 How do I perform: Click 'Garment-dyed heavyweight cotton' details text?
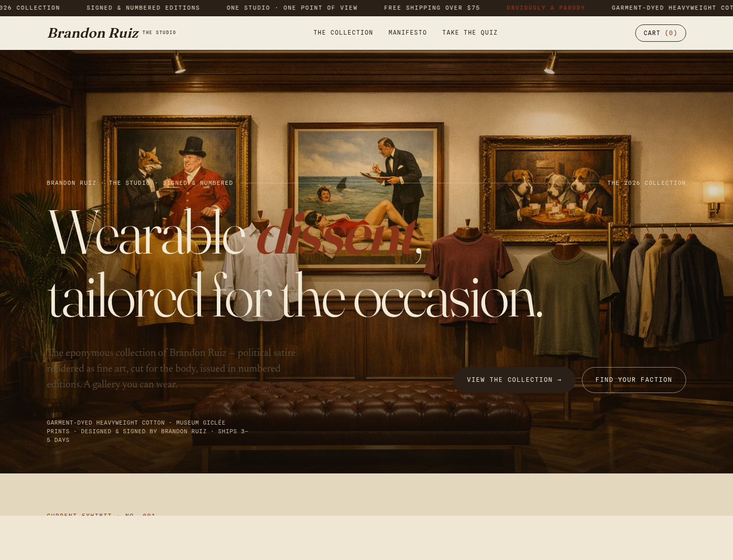pyautogui.click(x=148, y=431)
